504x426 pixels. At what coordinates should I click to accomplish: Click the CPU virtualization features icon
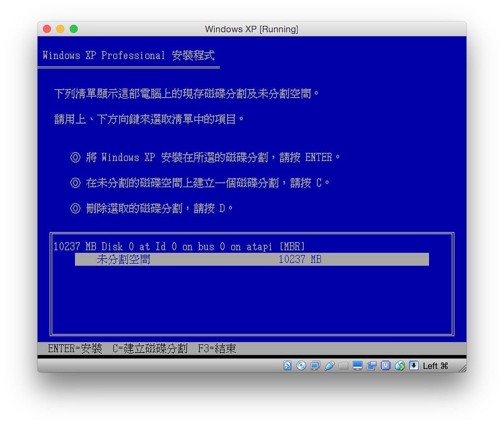pos(385,365)
